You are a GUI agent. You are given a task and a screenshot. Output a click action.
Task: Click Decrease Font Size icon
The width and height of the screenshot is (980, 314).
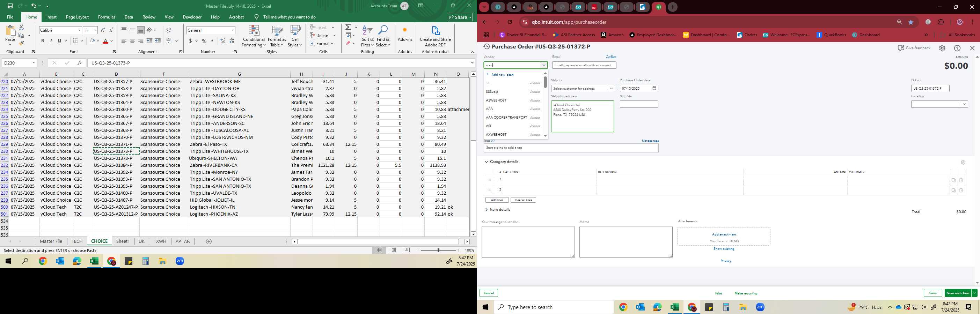point(111,30)
